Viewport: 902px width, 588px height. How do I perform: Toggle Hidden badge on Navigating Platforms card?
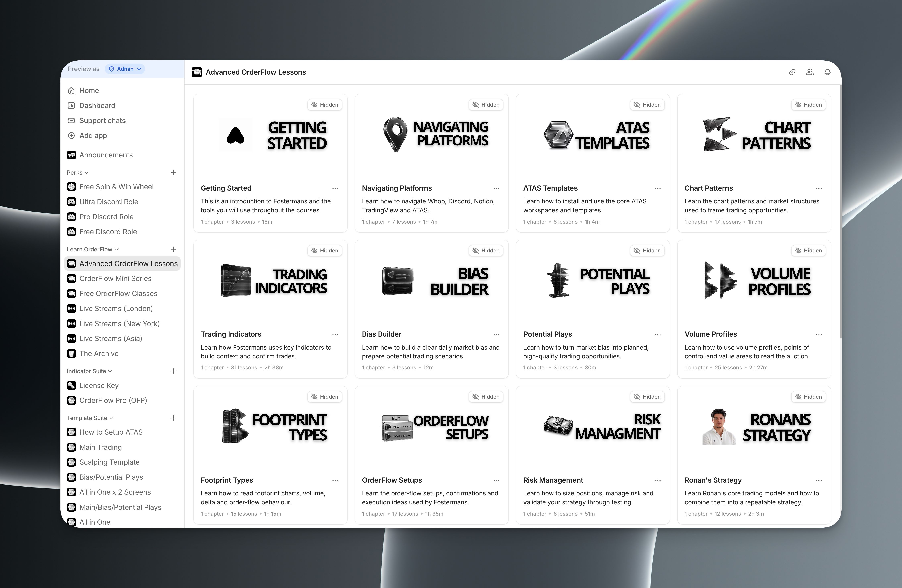tap(486, 105)
